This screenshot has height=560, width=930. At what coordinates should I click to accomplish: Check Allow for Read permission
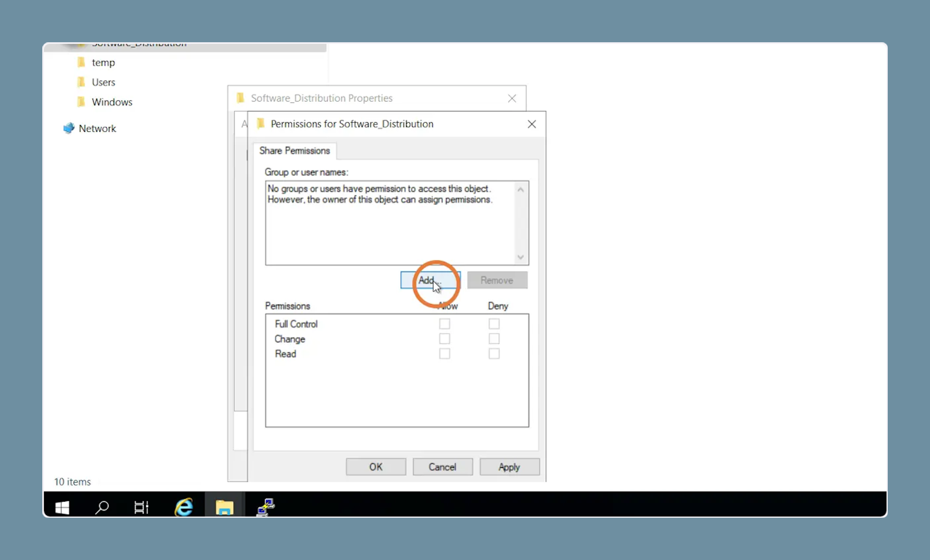(x=444, y=353)
